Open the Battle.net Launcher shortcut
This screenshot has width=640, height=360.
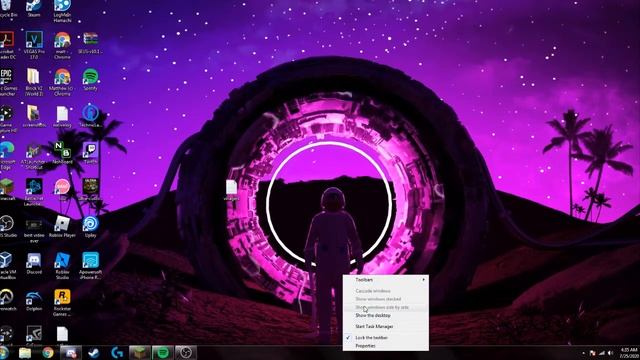[34, 192]
